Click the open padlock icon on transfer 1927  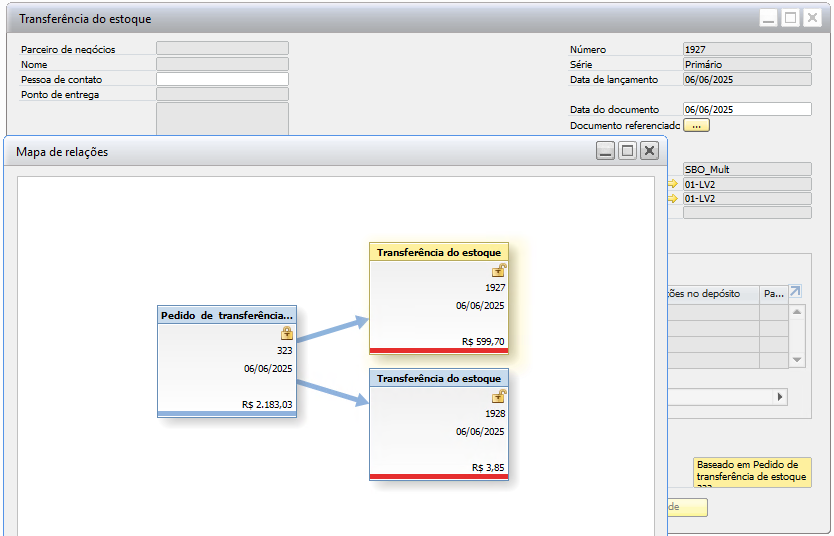(499, 270)
